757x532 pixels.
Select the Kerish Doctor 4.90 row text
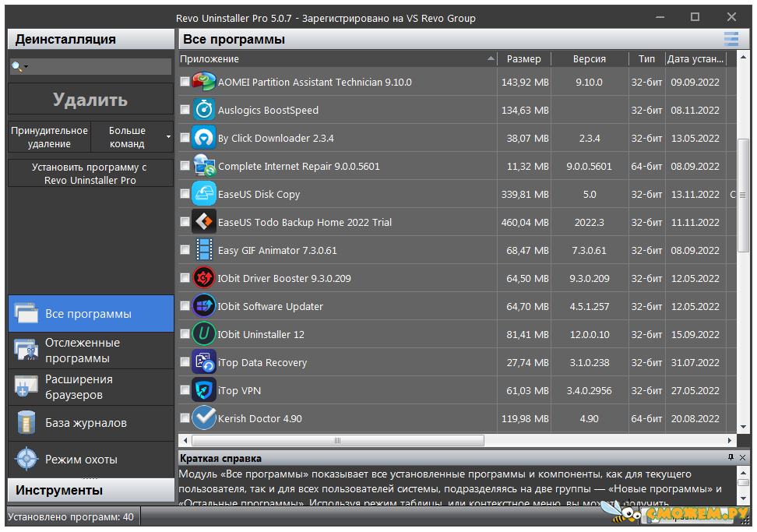(x=260, y=418)
